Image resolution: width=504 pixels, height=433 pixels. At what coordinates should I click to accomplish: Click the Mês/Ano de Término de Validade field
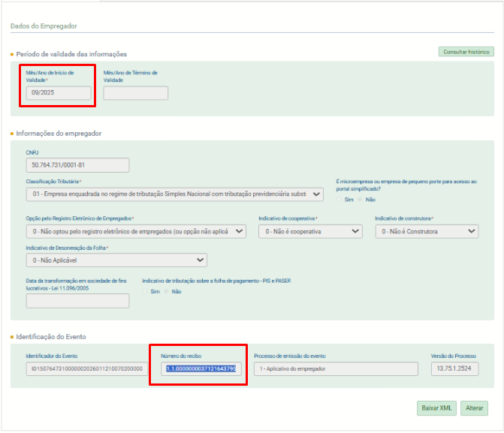click(x=135, y=93)
